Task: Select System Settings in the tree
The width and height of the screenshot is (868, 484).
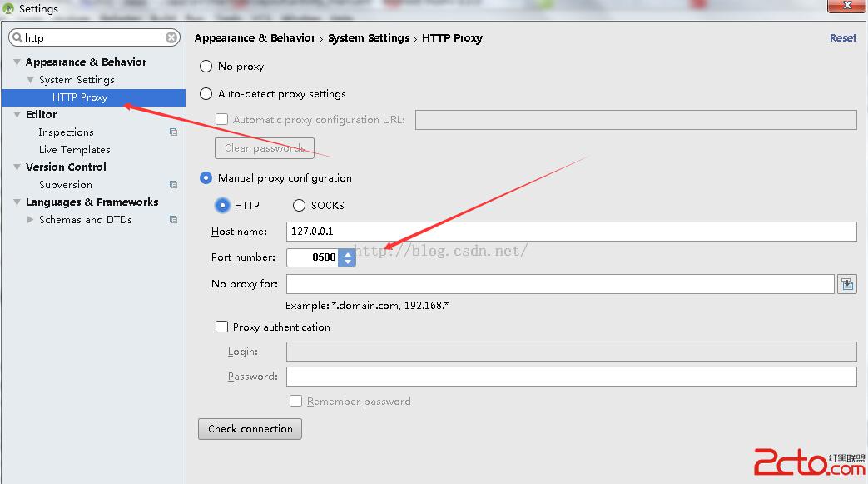Action: 77,80
